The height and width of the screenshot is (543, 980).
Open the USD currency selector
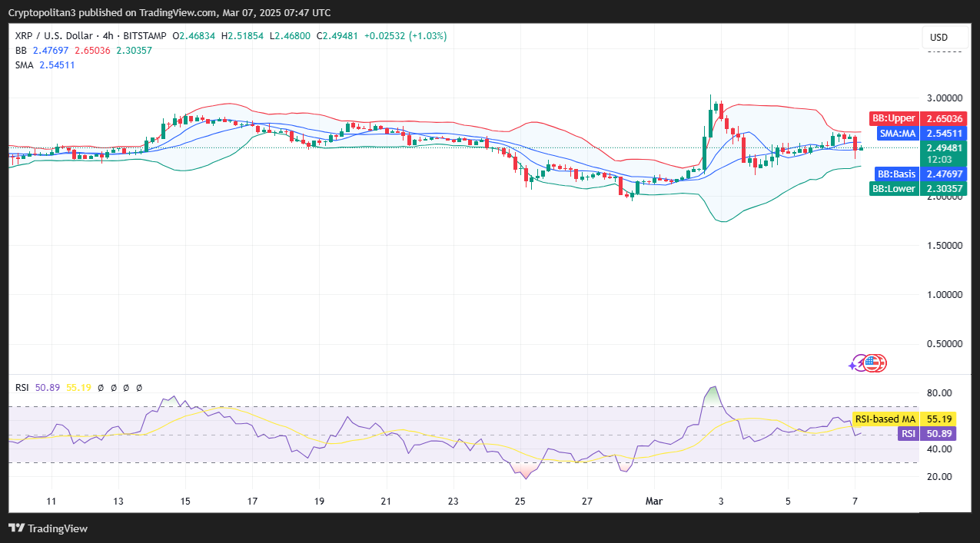[x=938, y=38]
